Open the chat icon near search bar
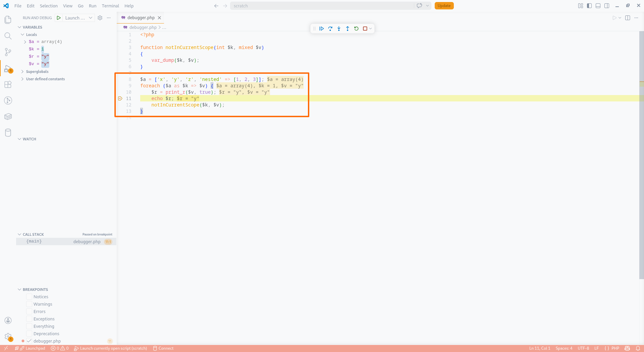644x352 pixels. click(419, 6)
